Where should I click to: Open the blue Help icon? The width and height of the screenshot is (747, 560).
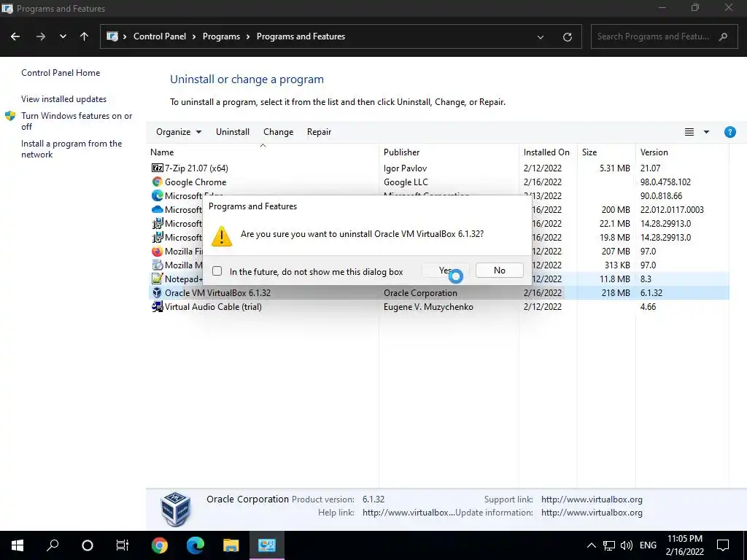pyautogui.click(x=729, y=132)
